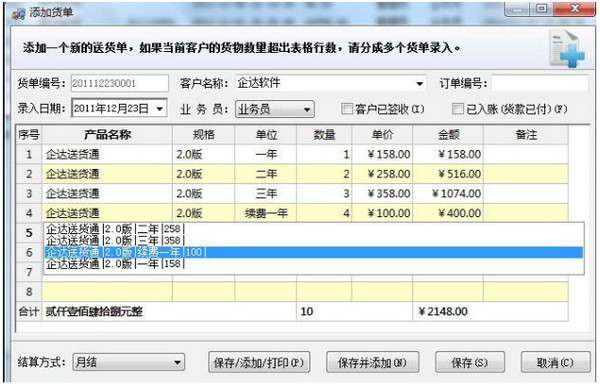Click the 单位 column header
Viewport: 600px width, 389px height.
pyautogui.click(x=266, y=135)
